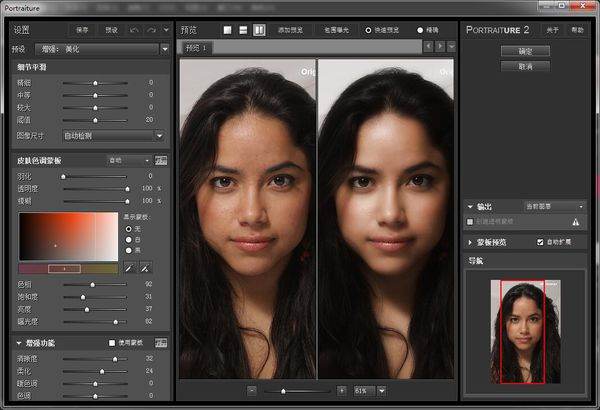Open the 帮助 menu
The image size is (600, 410).
pyautogui.click(x=577, y=31)
